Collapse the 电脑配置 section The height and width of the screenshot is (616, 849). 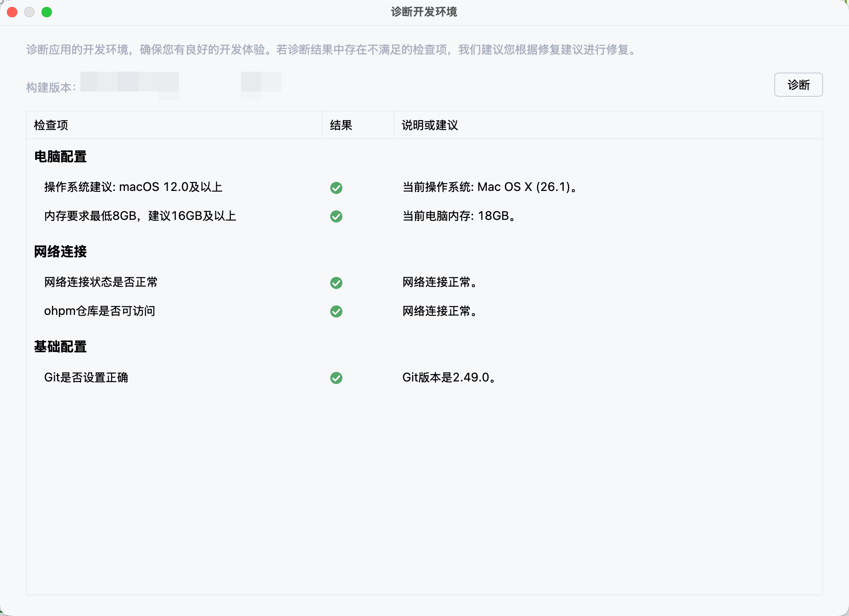pos(61,157)
